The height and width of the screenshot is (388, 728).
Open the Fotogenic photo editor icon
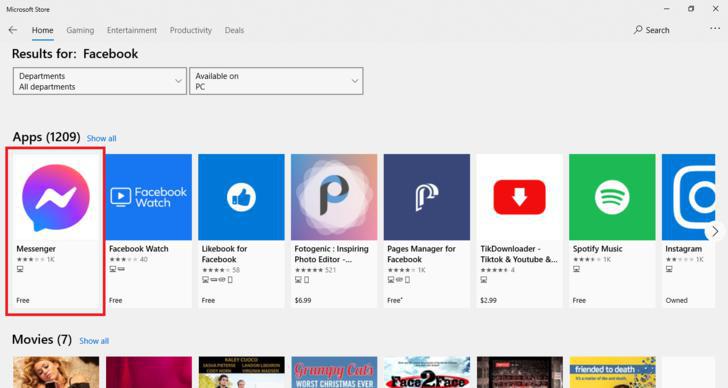point(334,197)
